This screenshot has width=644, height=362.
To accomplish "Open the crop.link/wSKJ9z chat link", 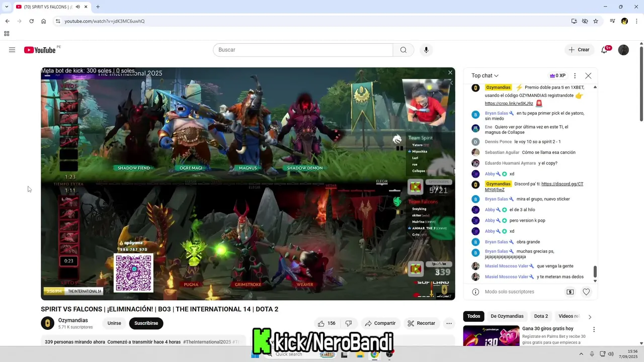I will (509, 104).
